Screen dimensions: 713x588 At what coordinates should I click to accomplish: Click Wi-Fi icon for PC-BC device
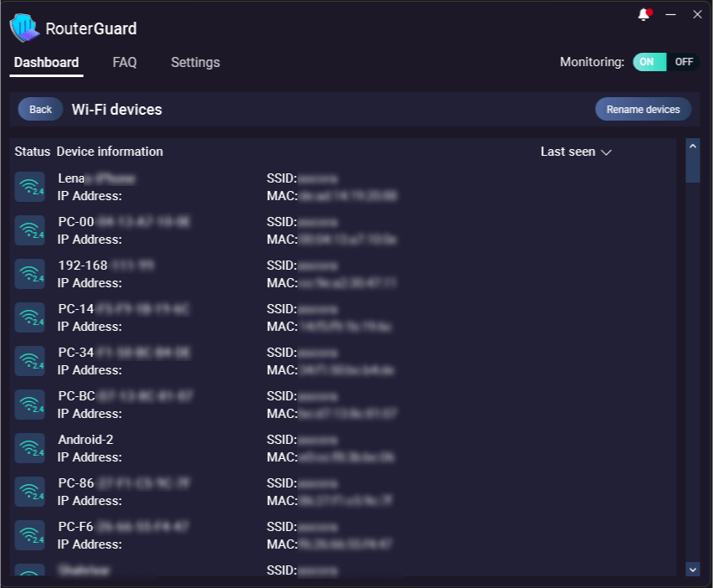[x=30, y=405]
